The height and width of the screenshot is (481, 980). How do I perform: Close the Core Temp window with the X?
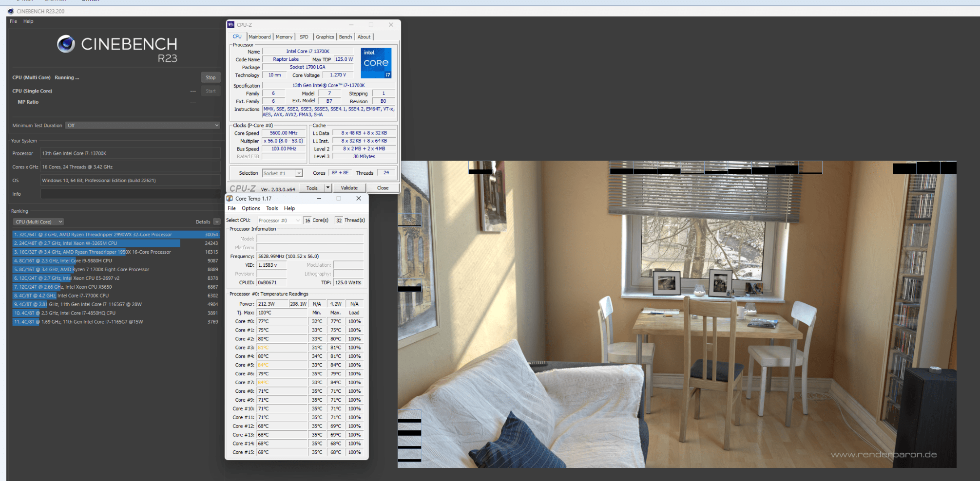pos(359,199)
